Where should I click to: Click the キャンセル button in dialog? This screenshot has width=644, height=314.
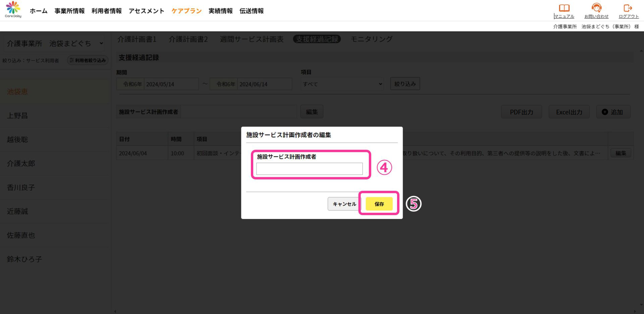[344, 204]
